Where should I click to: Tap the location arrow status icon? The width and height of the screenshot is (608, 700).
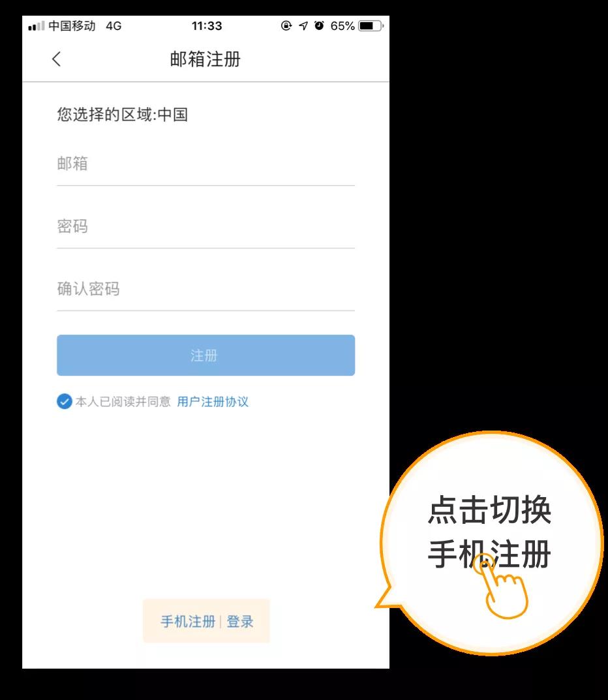(x=303, y=25)
